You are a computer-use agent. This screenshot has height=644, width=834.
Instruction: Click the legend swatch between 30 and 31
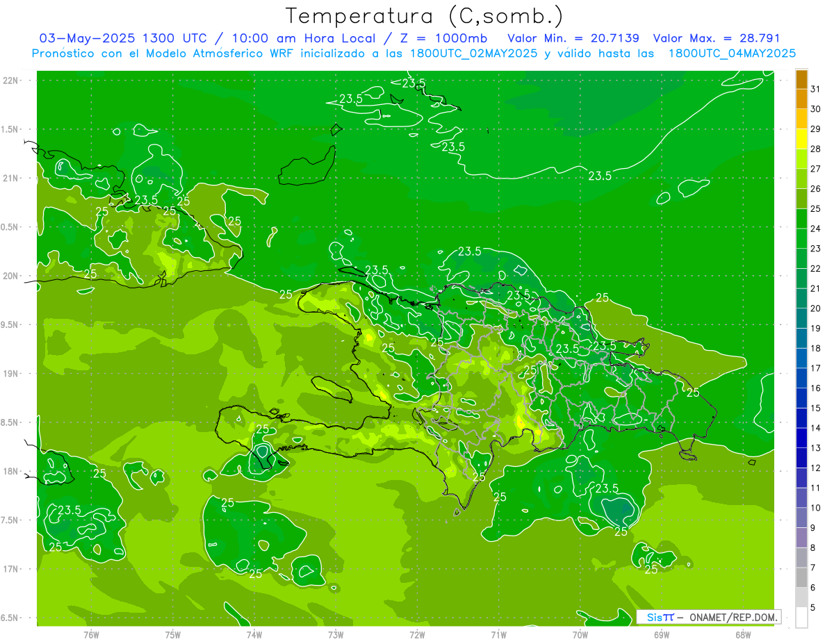pyautogui.click(x=801, y=99)
